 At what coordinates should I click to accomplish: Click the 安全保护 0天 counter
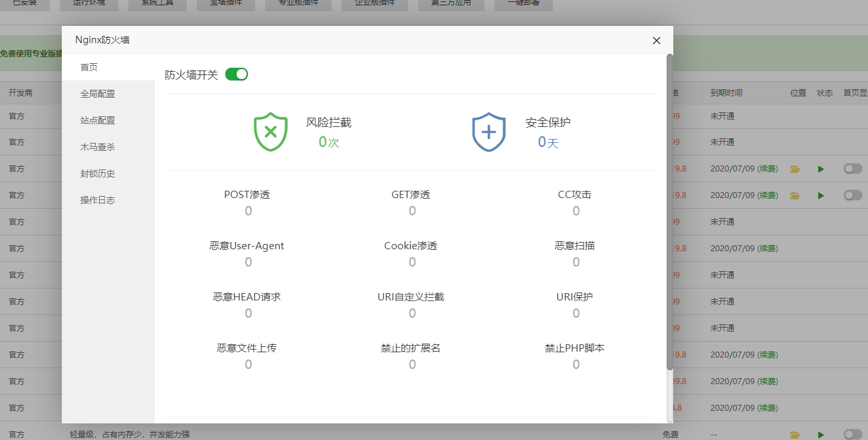[548, 142]
